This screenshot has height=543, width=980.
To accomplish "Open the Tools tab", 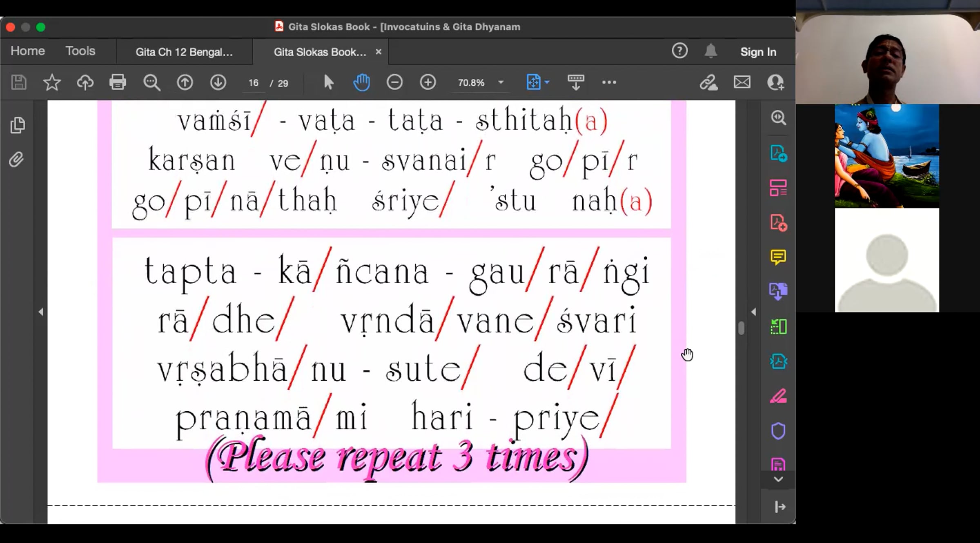I will coord(80,51).
